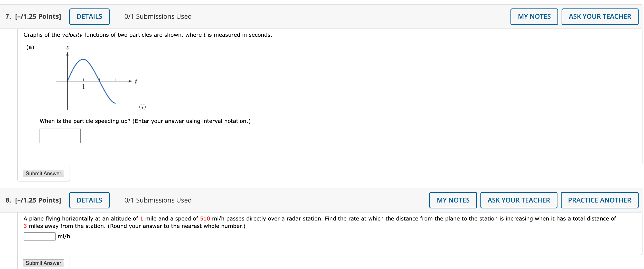Open MY NOTES for problem 7
Screen dimensions: 644x269
pyautogui.click(x=534, y=16)
